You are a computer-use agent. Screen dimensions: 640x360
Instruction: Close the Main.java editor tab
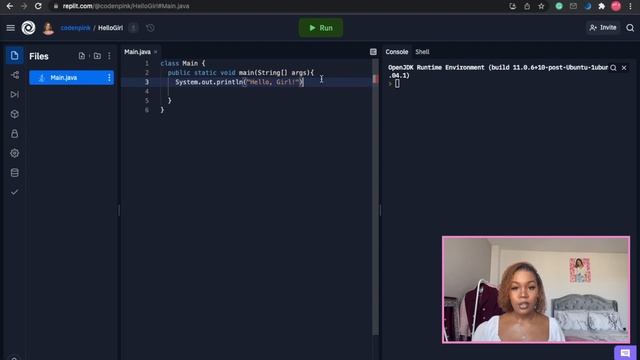coord(156,52)
